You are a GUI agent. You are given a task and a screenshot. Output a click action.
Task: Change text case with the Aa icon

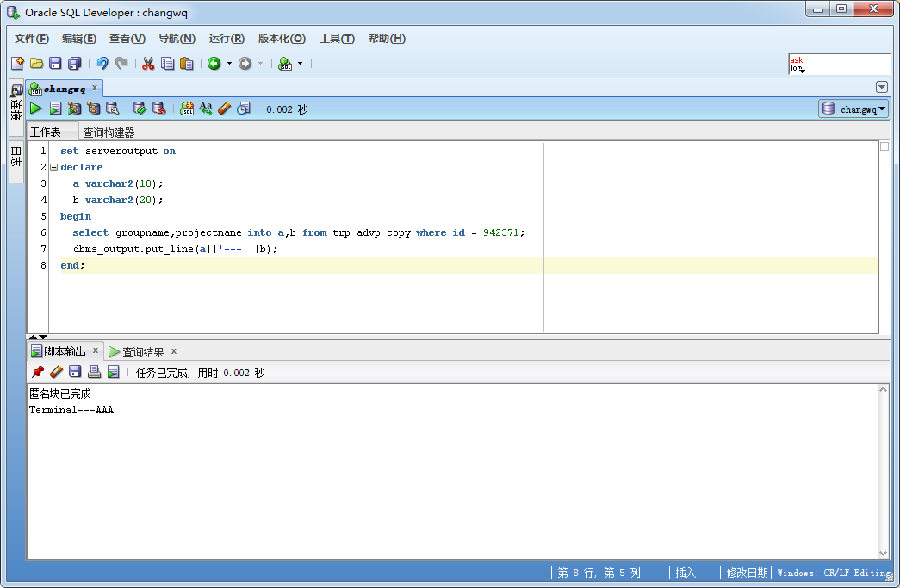pos(206,108)
